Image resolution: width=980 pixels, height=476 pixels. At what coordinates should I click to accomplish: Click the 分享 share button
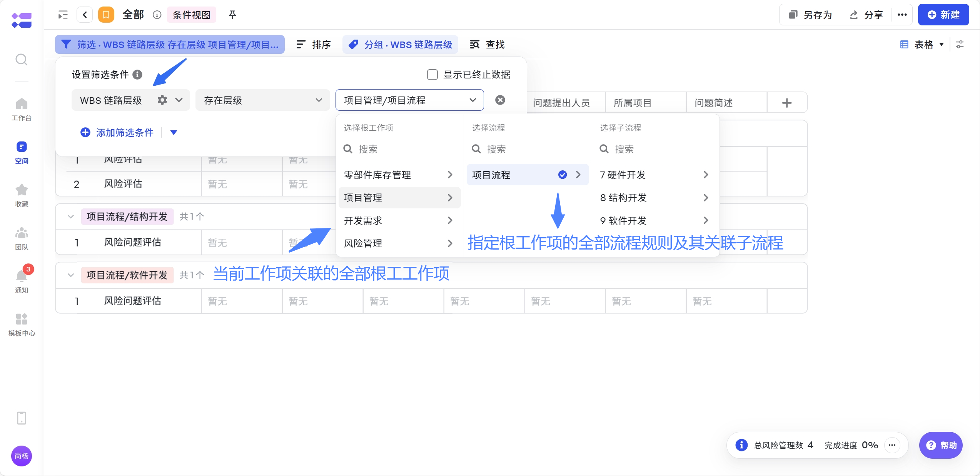[866, 15]
